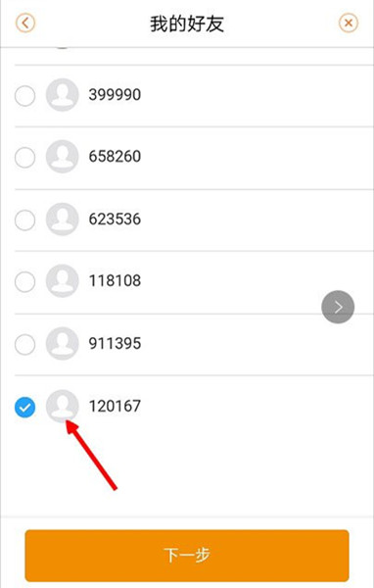Uncheck the blue checkmark for 120167
The image size is (374, 588).
[25, 407]
